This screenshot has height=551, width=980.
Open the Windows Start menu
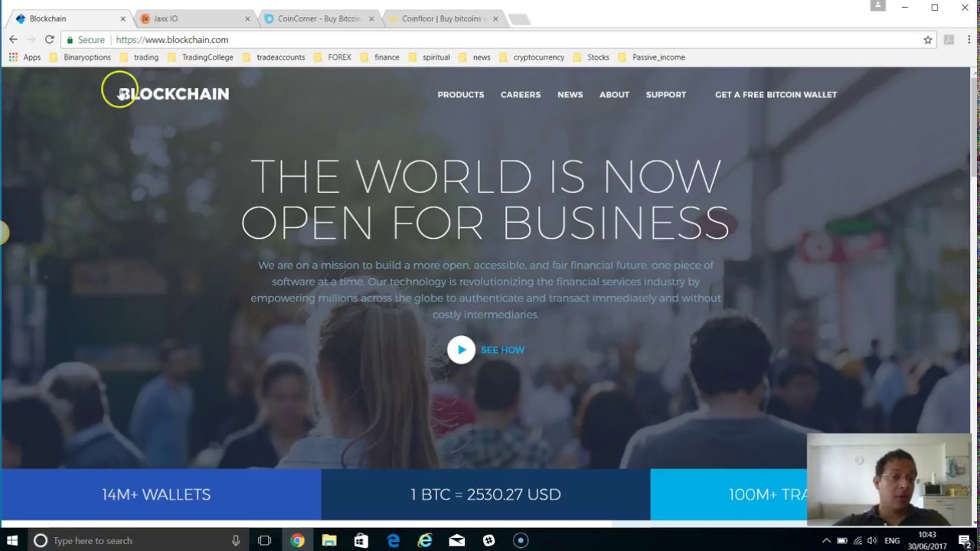click(12, 540)
